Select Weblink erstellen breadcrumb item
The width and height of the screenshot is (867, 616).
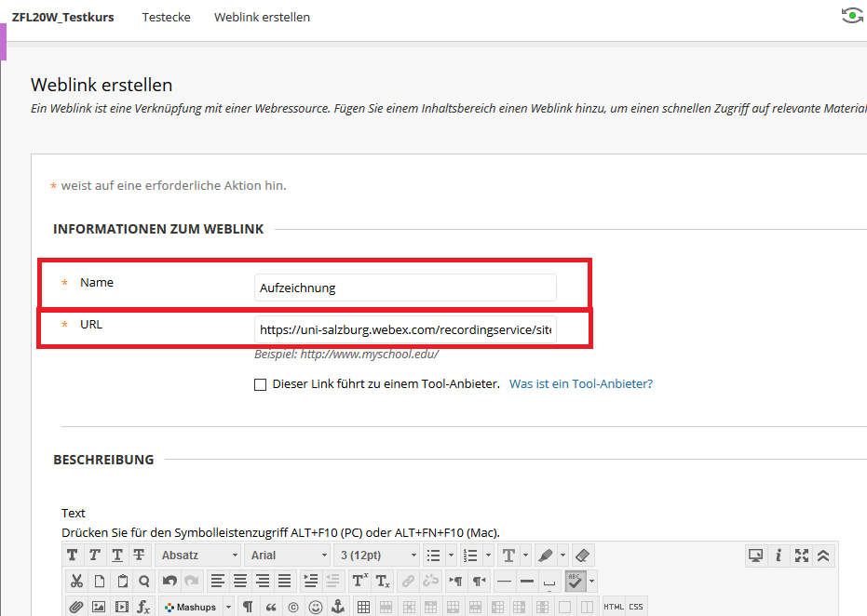coord(262,17)
